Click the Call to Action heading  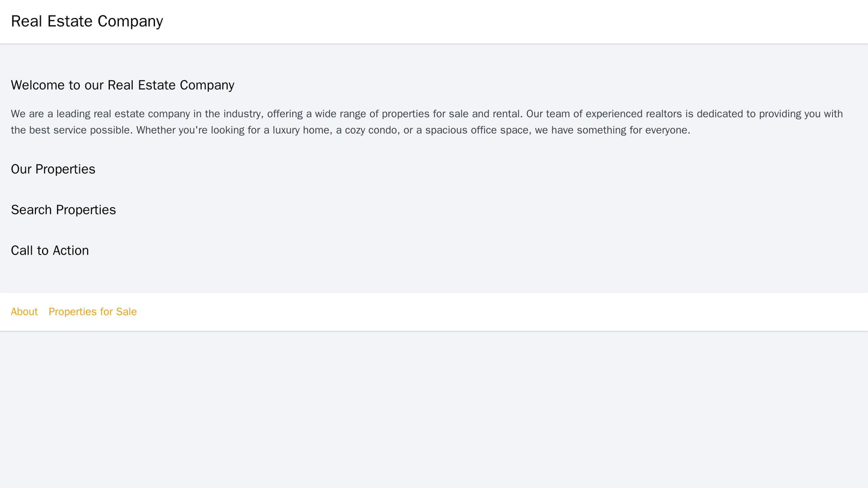coord(50,250)
